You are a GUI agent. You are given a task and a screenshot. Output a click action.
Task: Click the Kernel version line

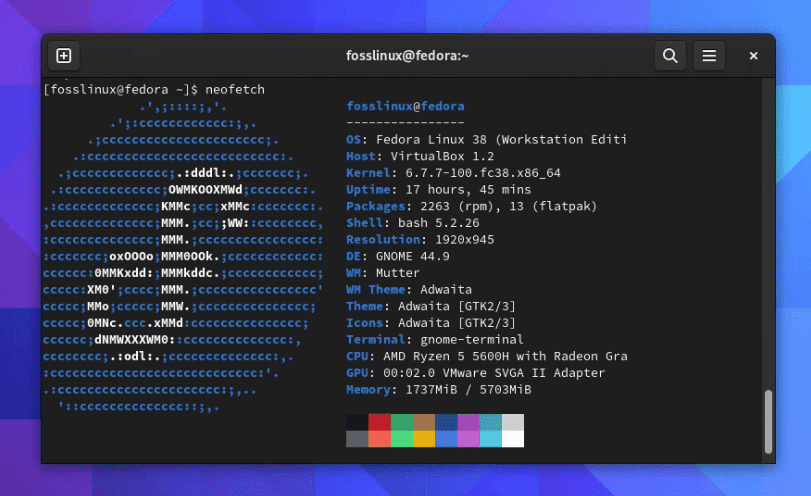click(453, 173)
